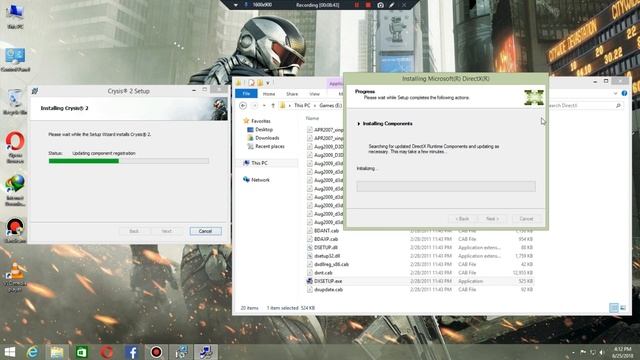Click the Installing Components arrow bullet

click(359, 124)
